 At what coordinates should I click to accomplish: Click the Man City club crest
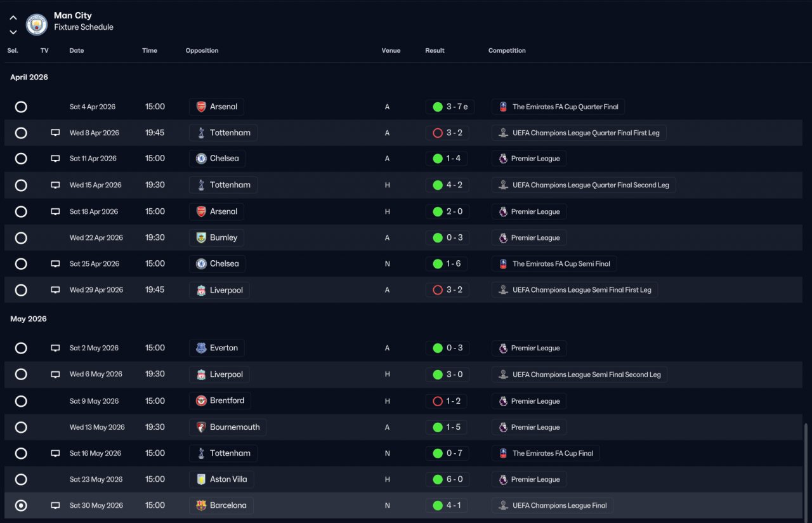(37, 24)
